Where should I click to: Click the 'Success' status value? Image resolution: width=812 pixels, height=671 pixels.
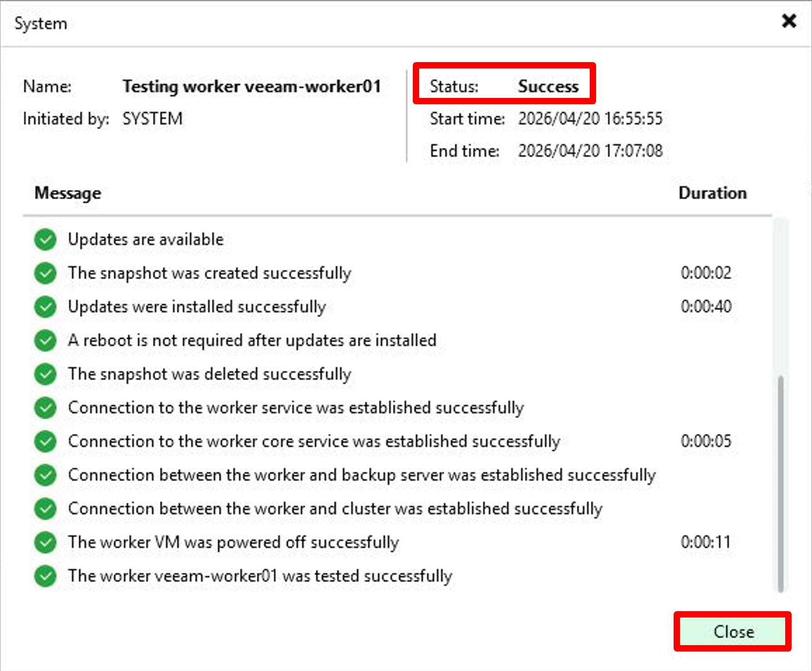click(548, 86)
